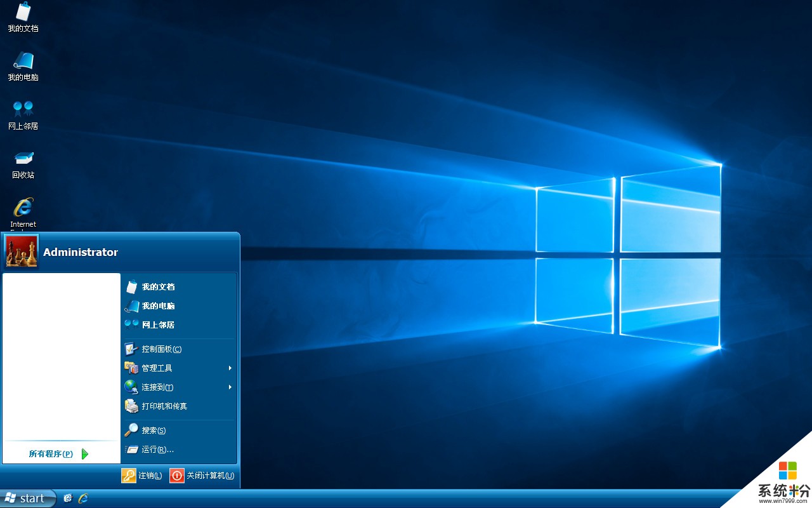Click the Administrator chess avatar picture
The height and width of the screenshot is (508, 812).
click(22, 251)
